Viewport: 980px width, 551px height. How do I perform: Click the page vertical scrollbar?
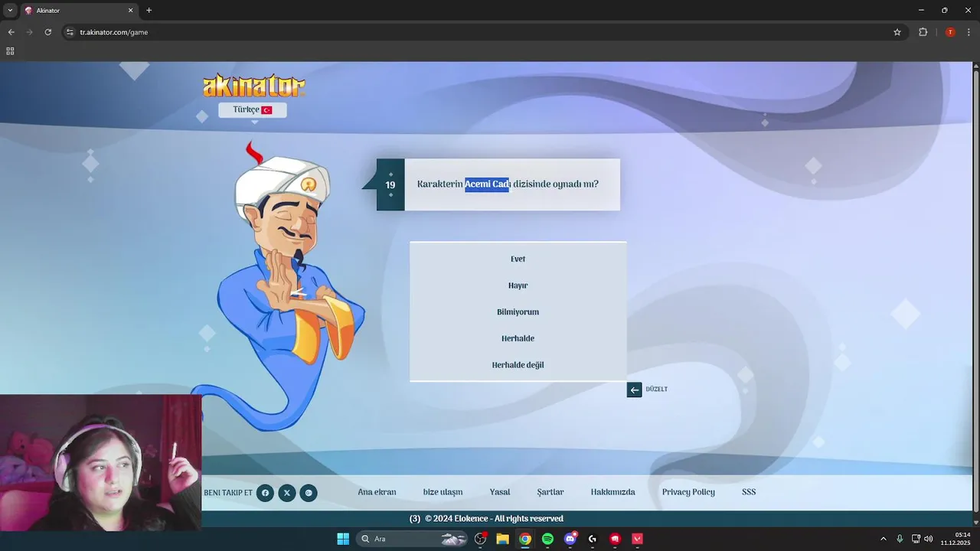pyautogui.click(x=975, y=291)
